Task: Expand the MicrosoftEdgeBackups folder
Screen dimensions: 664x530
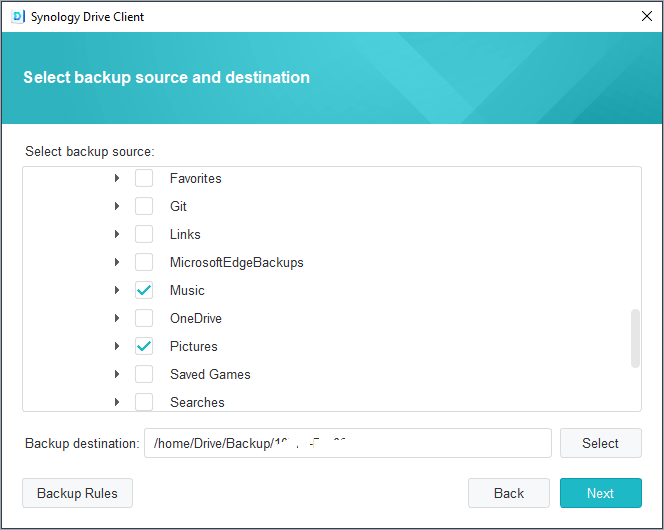Action: coord(117,262)
